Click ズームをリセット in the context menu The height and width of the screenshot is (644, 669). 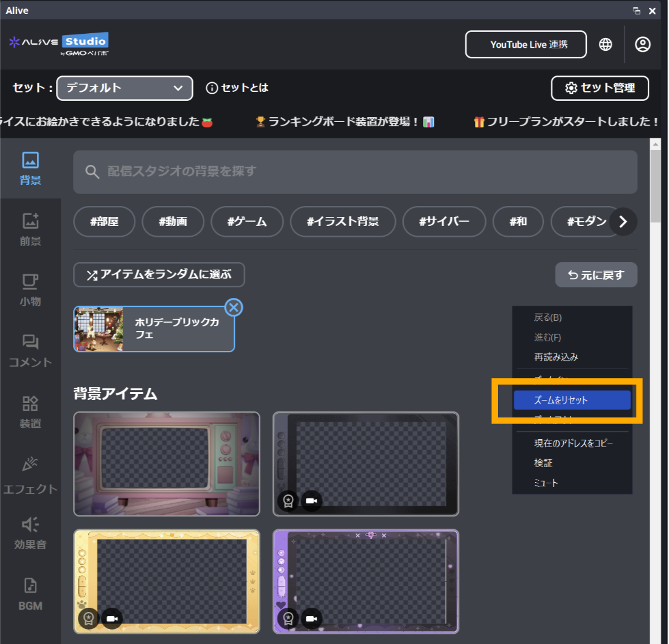pyautogui.click(x=572, y=400)
